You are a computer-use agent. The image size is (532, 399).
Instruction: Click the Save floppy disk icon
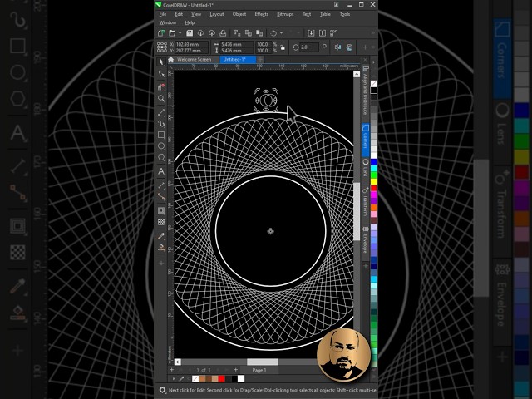(190, 33)
